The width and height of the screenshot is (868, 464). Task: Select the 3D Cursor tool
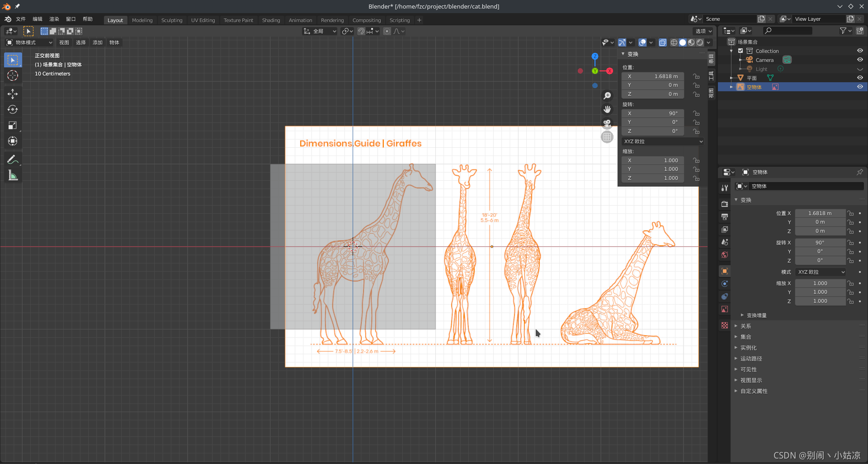point(13,75)
